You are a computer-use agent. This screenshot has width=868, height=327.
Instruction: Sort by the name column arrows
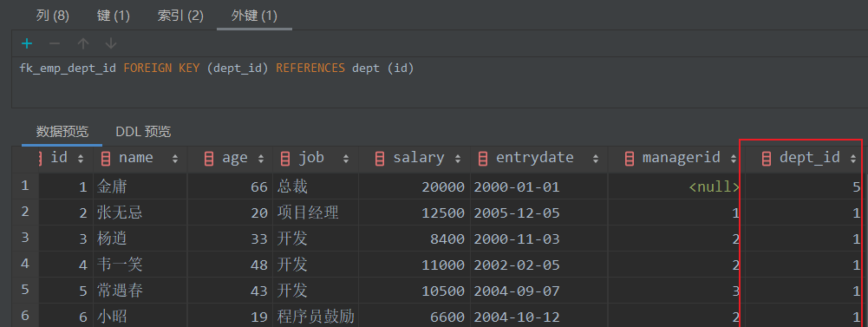pos(175,159)
